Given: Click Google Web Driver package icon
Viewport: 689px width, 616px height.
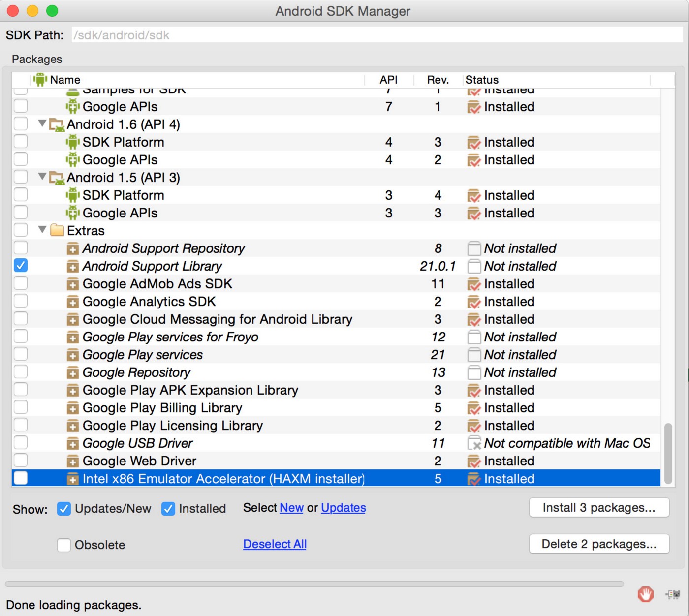Looking at the screenshot, I should 73,461.
